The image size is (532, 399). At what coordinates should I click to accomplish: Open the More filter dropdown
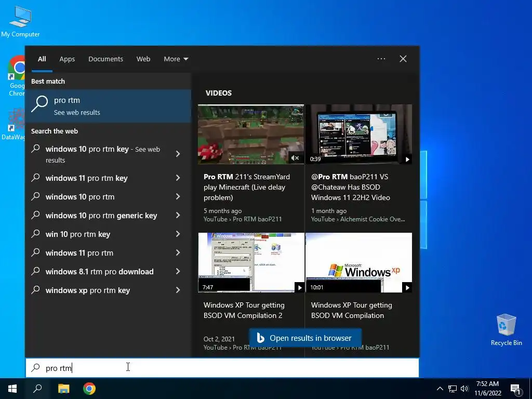point(176,59)
